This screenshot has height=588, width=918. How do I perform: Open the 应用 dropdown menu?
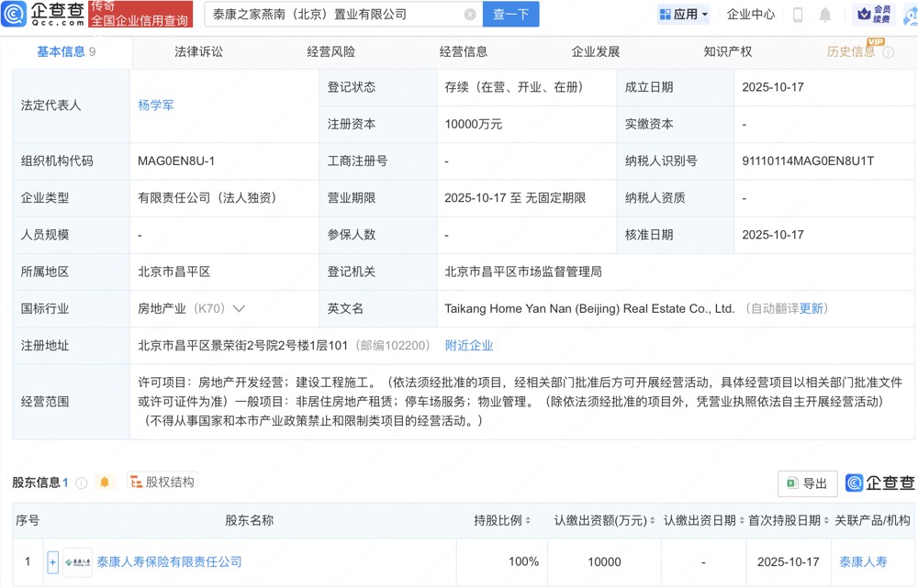[684, 15]
